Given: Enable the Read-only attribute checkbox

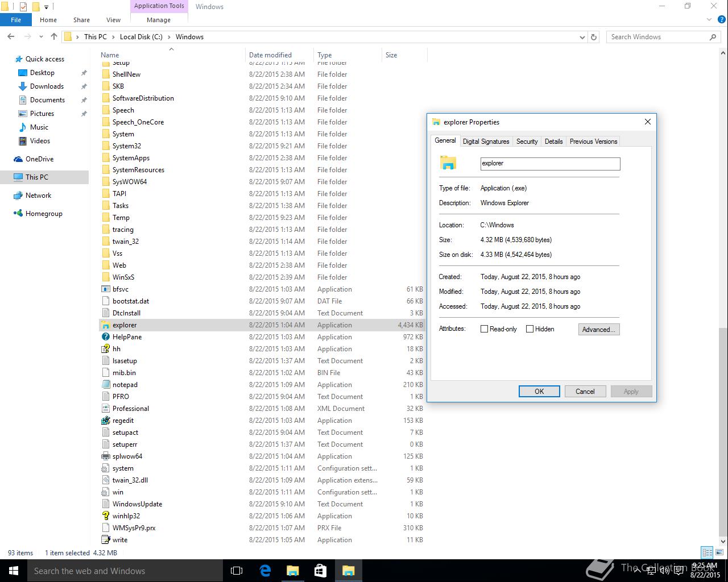Looking at the screenshot, I should (x=484, y=329).
